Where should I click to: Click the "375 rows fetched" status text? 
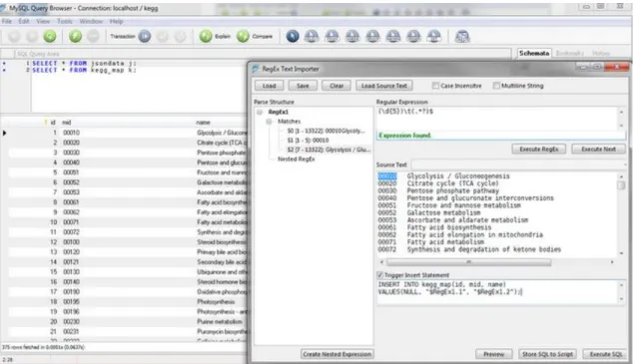43,347
